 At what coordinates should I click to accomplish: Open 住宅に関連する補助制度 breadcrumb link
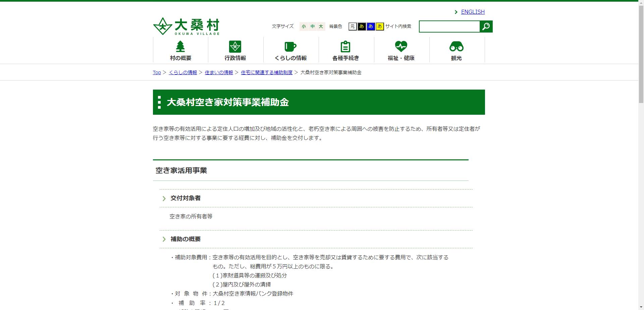267,72
